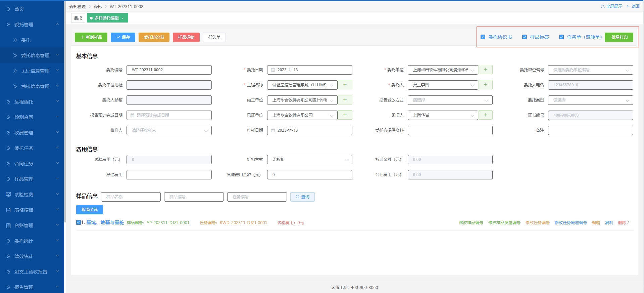Click the 试验检测 sidebar icon

click(x=8, y=195)
